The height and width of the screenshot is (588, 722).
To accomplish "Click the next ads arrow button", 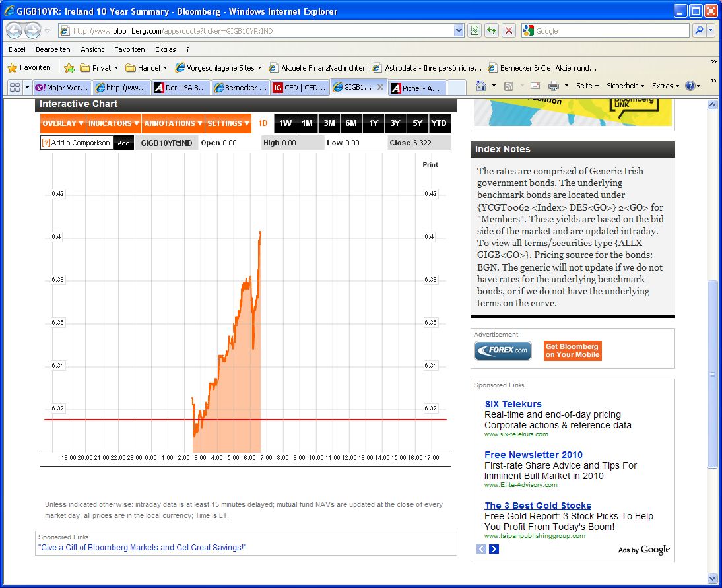I will coord(494,549).
